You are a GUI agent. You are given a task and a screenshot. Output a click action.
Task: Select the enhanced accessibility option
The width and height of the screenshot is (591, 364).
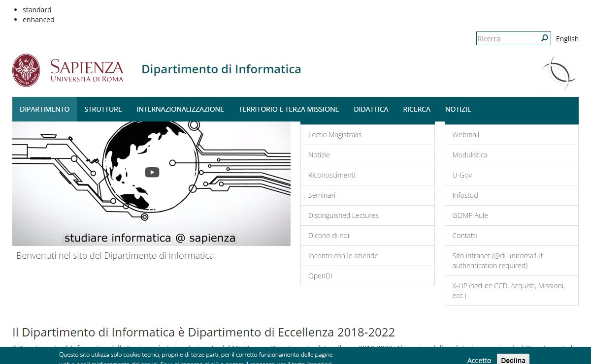(x=38, y=20)
